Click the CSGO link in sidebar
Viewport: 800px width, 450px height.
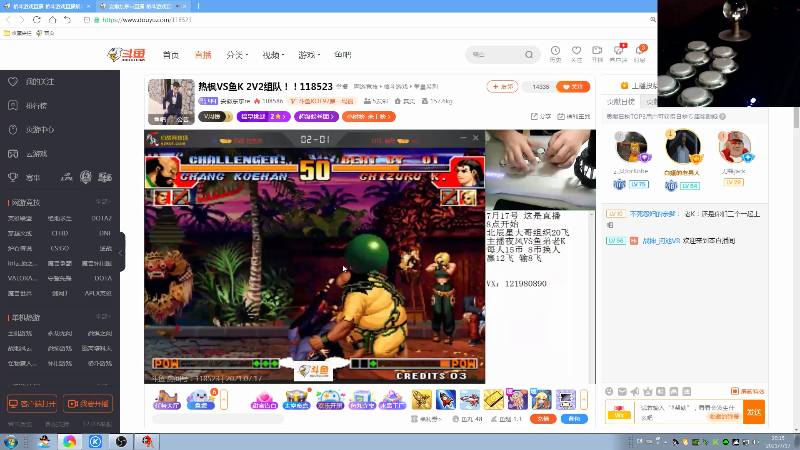60,248
